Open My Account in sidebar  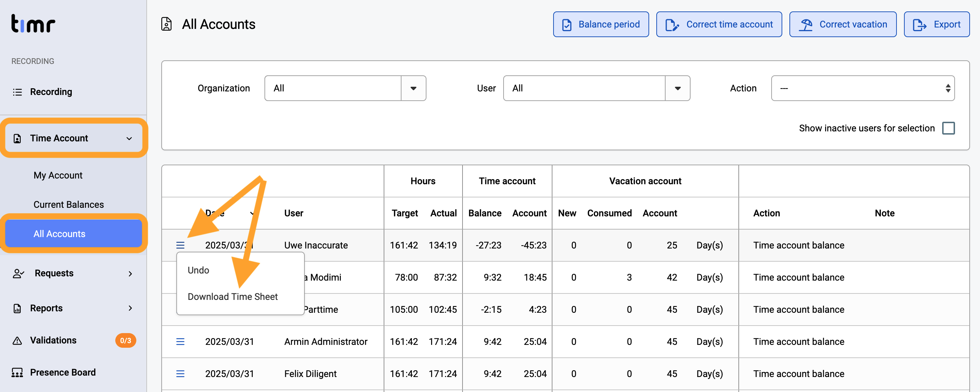(x=58, y=175)
